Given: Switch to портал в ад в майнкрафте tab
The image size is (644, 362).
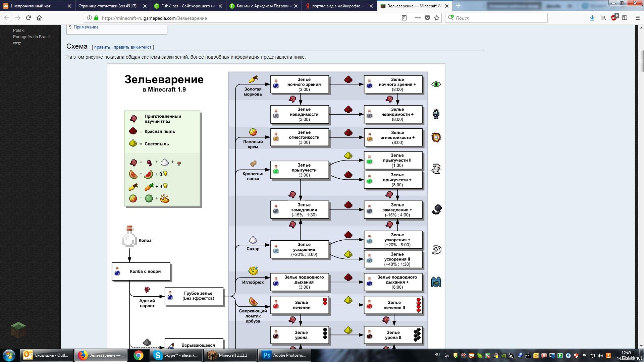Looking at the screenshot, I should point(335,6).
